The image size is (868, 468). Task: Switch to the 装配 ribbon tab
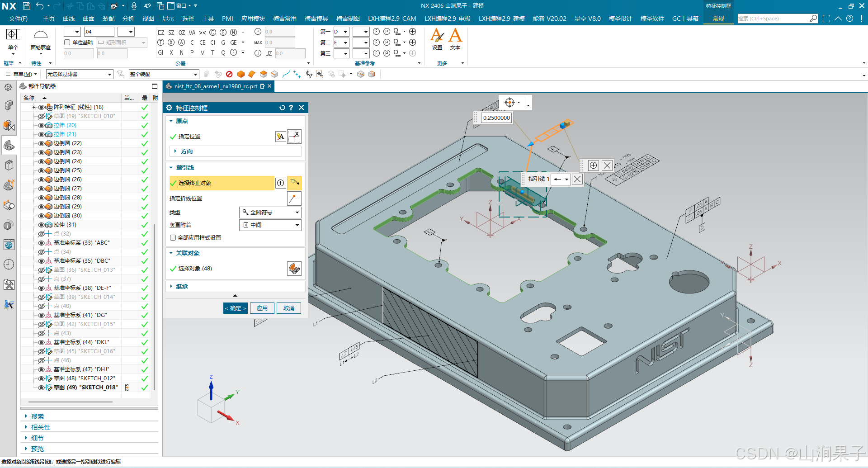[108, 19]
